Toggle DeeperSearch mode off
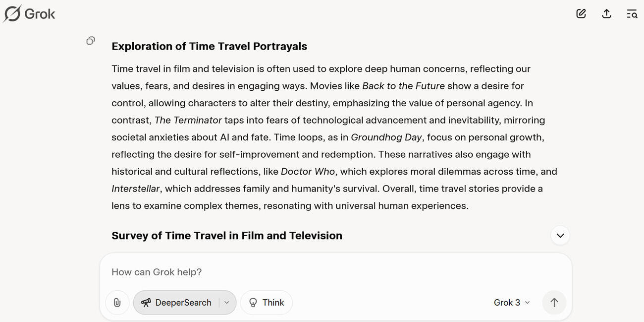The width and height of the screenshot is (644, 322). coord(176,303)
